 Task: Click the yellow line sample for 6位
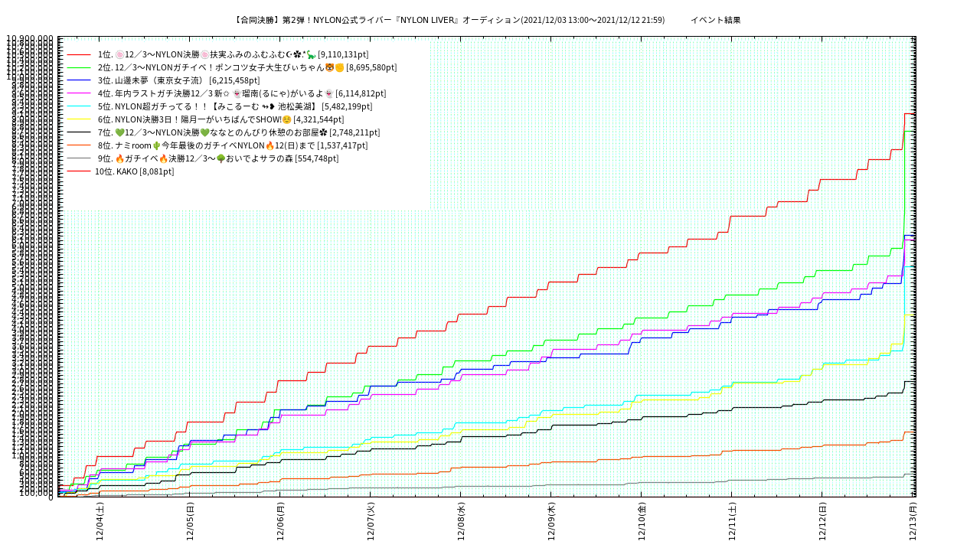coord(79,119)
